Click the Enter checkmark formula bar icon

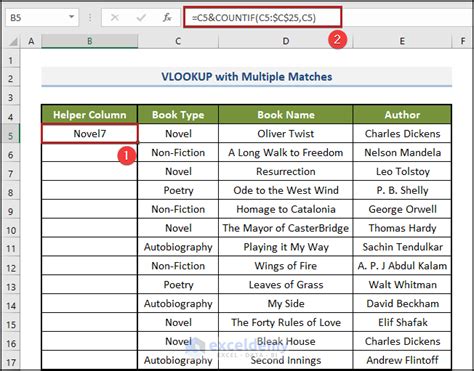141,17
